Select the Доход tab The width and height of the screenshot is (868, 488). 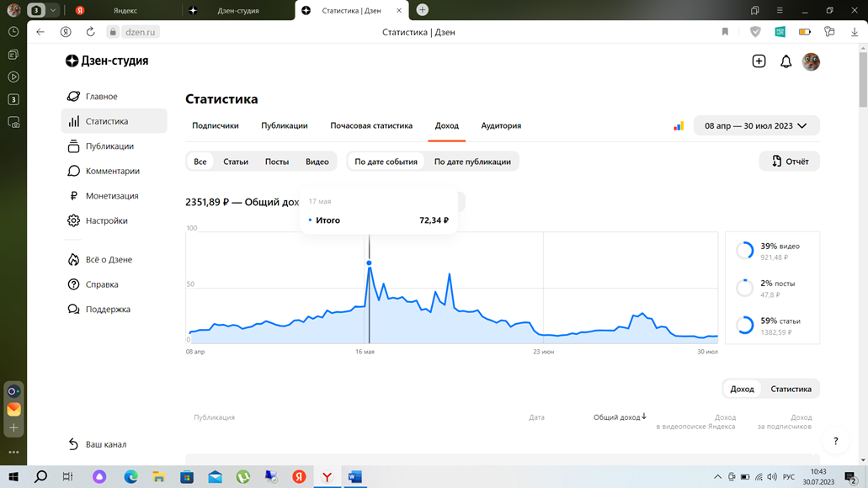coord(447,125)
